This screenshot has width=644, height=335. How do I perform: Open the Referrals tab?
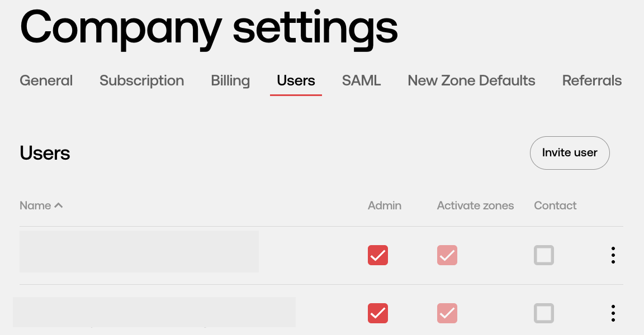click(592, 80)
